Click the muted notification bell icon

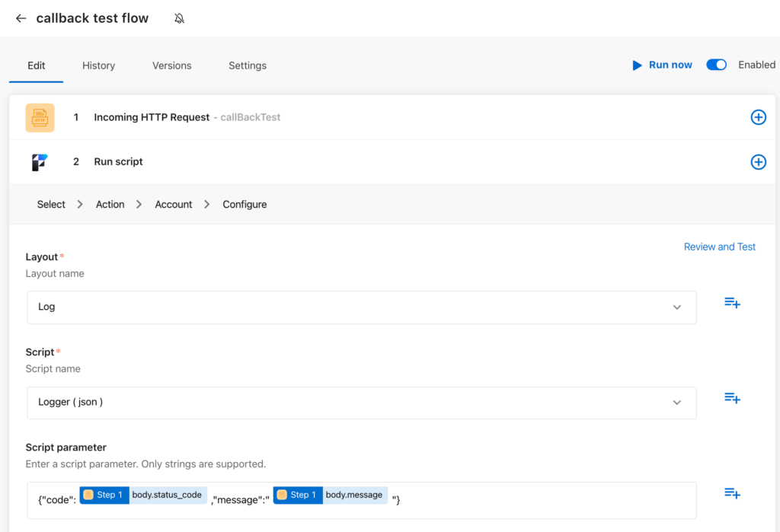tap(180, 18)
